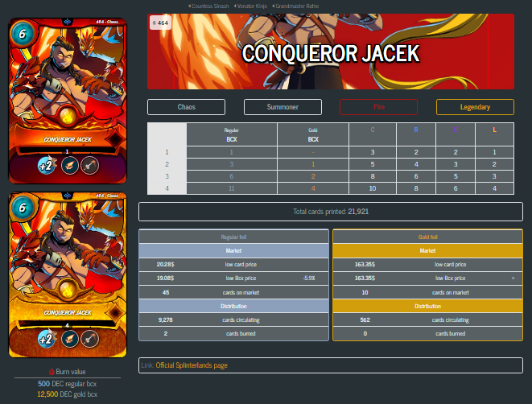The image size is (532, 404).
Task: Click the flame icon beside Burn value
Action: click(x=52, y=372)
